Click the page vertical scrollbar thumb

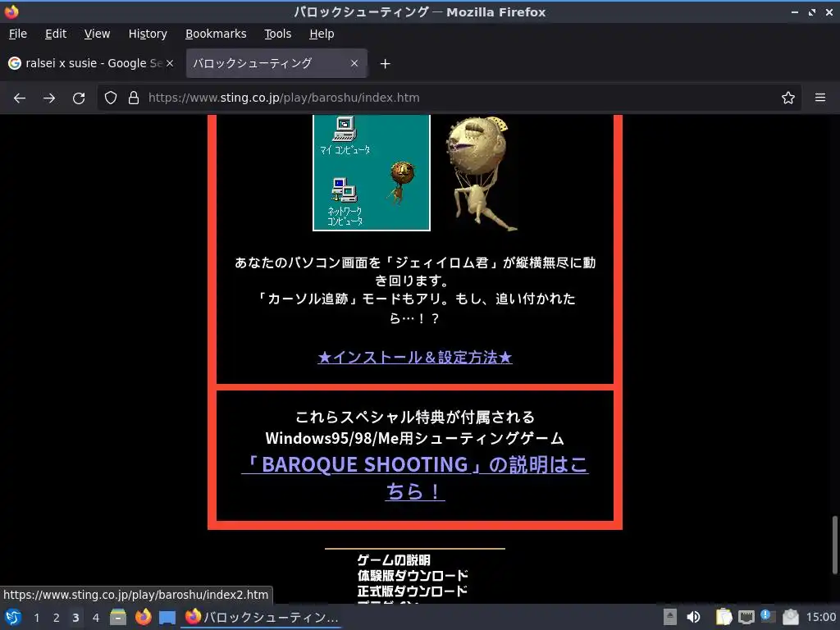tap(834, 545)
